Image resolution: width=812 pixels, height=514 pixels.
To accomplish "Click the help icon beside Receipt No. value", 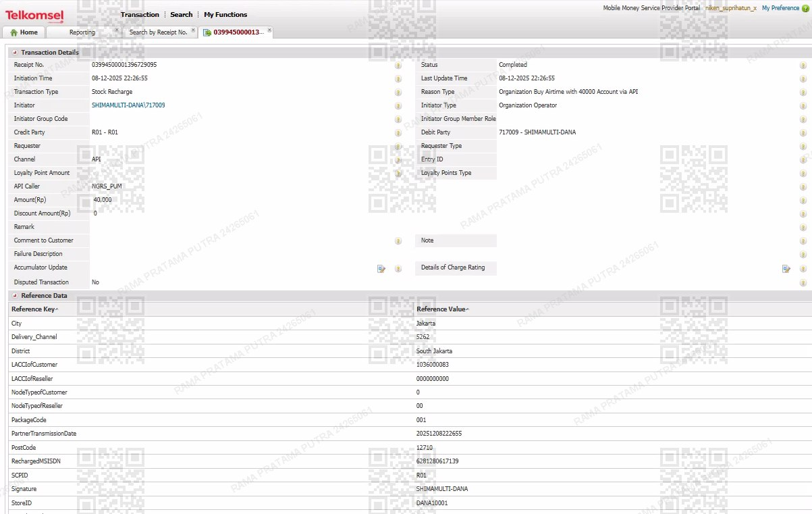I will pyautogui.click(x=398, y=66).
